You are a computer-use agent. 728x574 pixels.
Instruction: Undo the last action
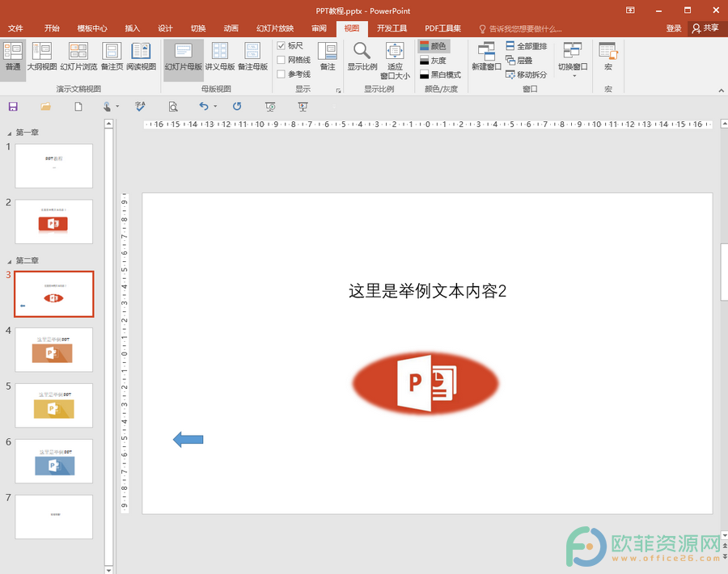[204, 107]
